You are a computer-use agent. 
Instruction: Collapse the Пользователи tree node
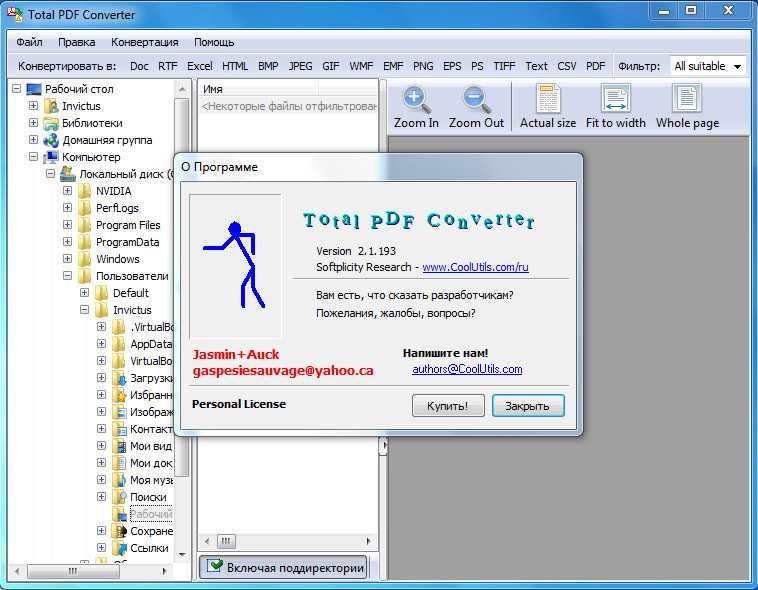click(x=67, y=276)
